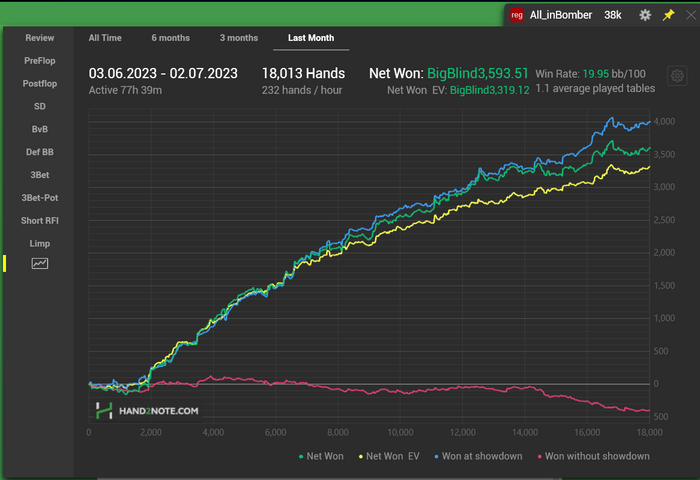Switch to the All Time tab
Screen dimensions: 700x480
pos(105,38)
